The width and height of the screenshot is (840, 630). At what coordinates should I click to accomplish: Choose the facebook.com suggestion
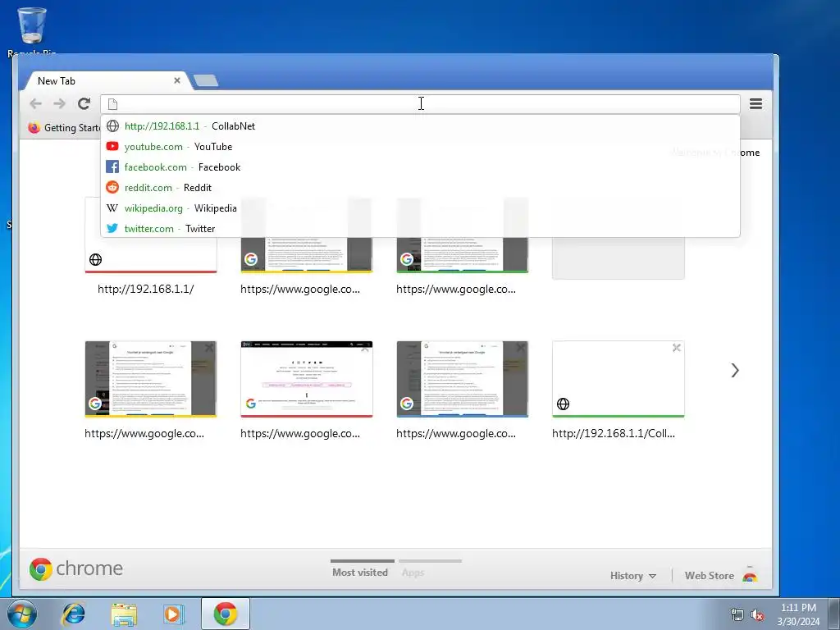[421, 167]
